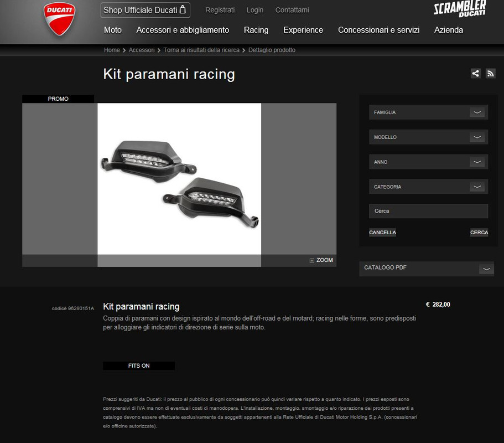Click Torna ai risultati della ricerca

(x=201, y=50)
